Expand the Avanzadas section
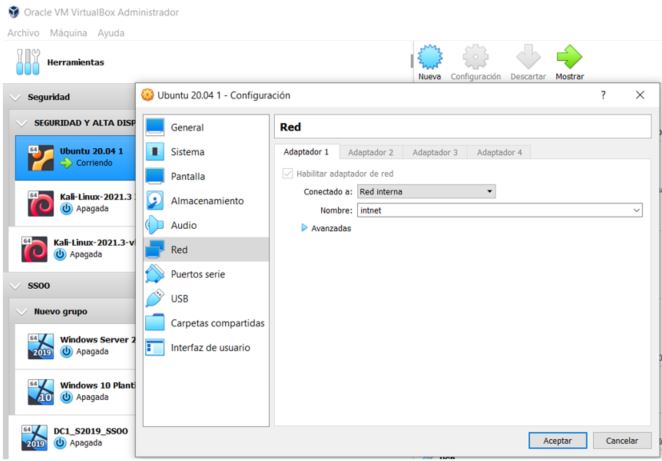Viewport: 662px width, 461px height. pos(304,228)
